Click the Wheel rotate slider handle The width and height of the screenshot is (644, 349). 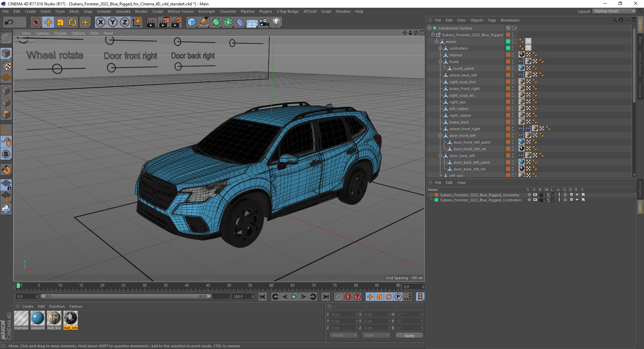57,69
